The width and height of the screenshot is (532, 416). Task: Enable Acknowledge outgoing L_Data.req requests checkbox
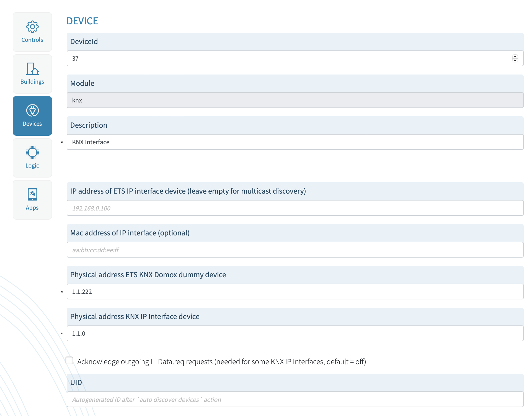[69, 360]
